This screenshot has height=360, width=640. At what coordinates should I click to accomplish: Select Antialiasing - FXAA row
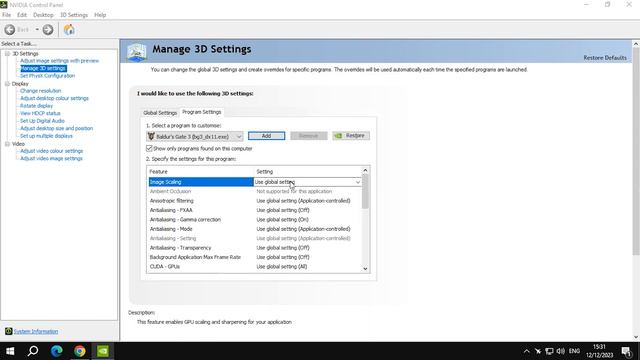pyautogui.click(x=255, y=210)
